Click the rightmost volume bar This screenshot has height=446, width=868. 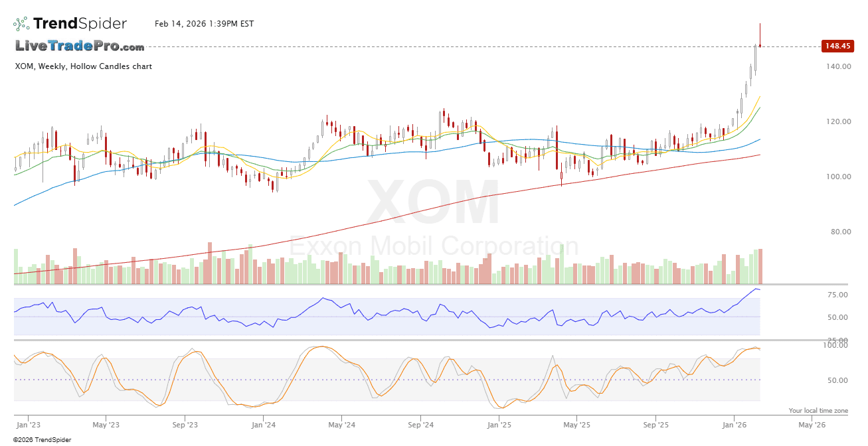point(760,266)
